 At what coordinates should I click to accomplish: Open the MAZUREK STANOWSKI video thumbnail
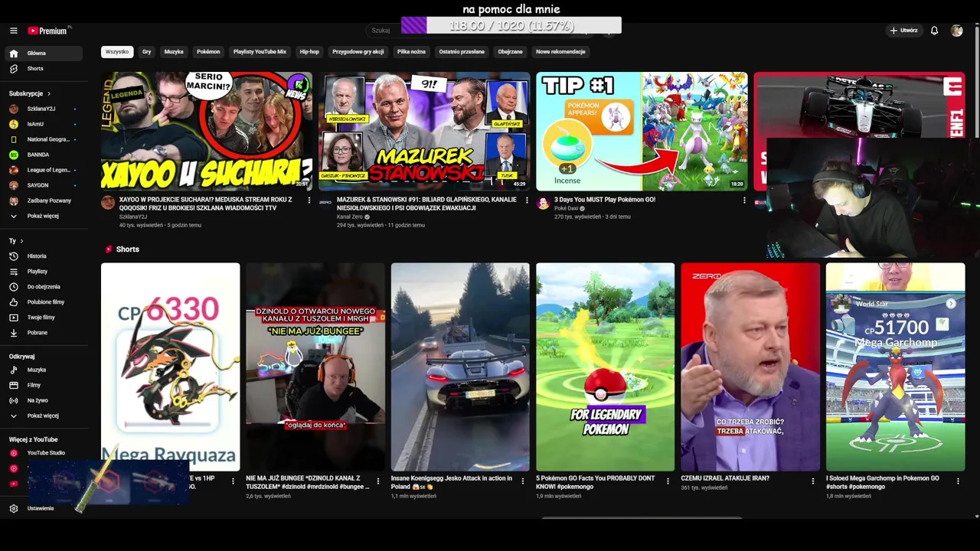pyautogui.click(x=424, y=131)
